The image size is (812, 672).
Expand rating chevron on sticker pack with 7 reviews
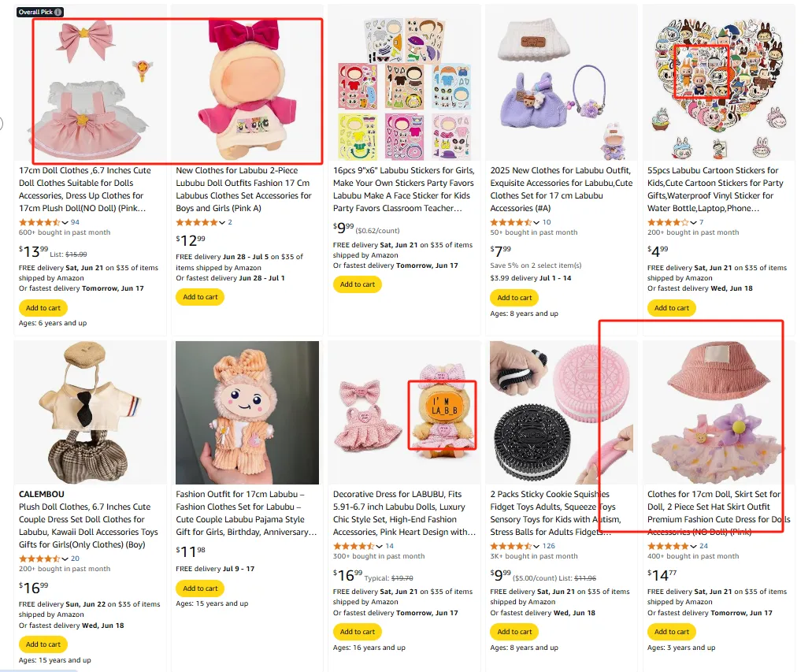[x=693, y=222]
